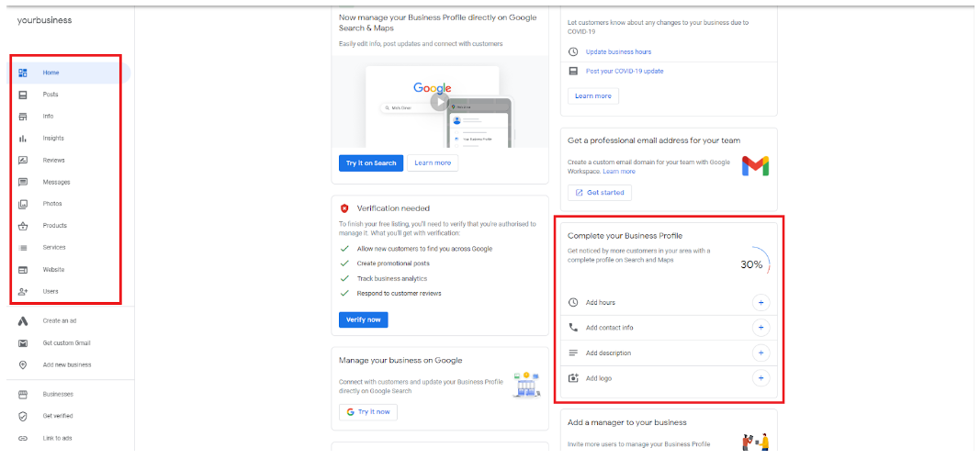Click the Try it on Search button
This screenshot has height=459, width=980.
click(371, 163)
